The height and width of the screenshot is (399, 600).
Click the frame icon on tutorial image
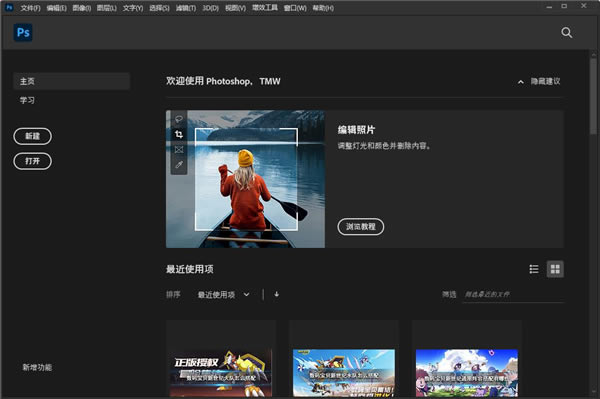179,150
